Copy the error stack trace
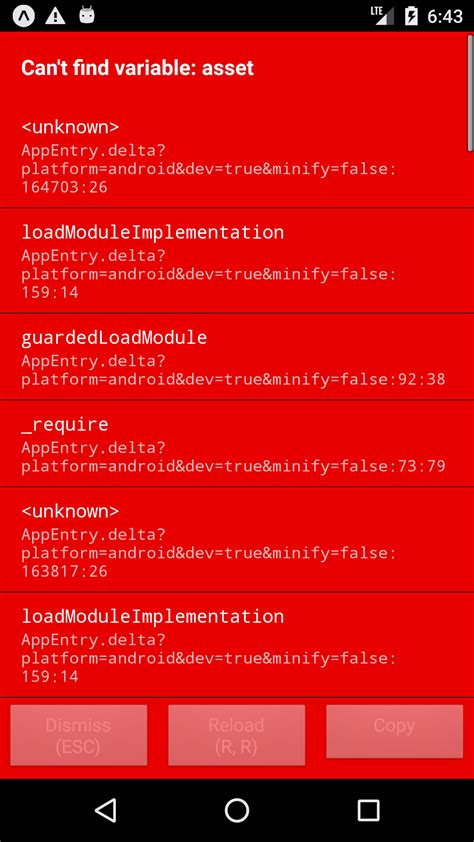This screenshot has width=474, height=842. pos(395,731)
